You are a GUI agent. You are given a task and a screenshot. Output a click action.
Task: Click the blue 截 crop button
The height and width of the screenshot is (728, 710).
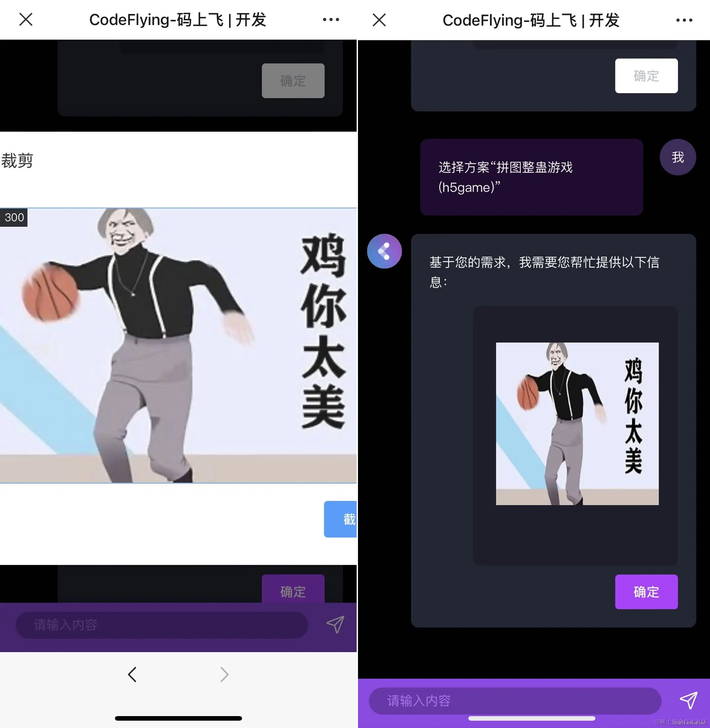click(x=340, y=519)
